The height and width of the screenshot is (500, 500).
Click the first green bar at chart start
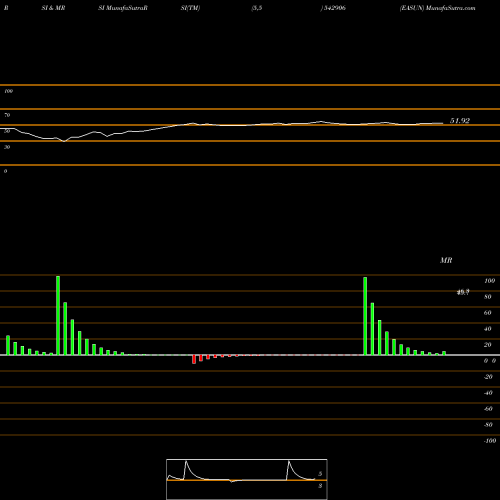click(x=8, y=345)
